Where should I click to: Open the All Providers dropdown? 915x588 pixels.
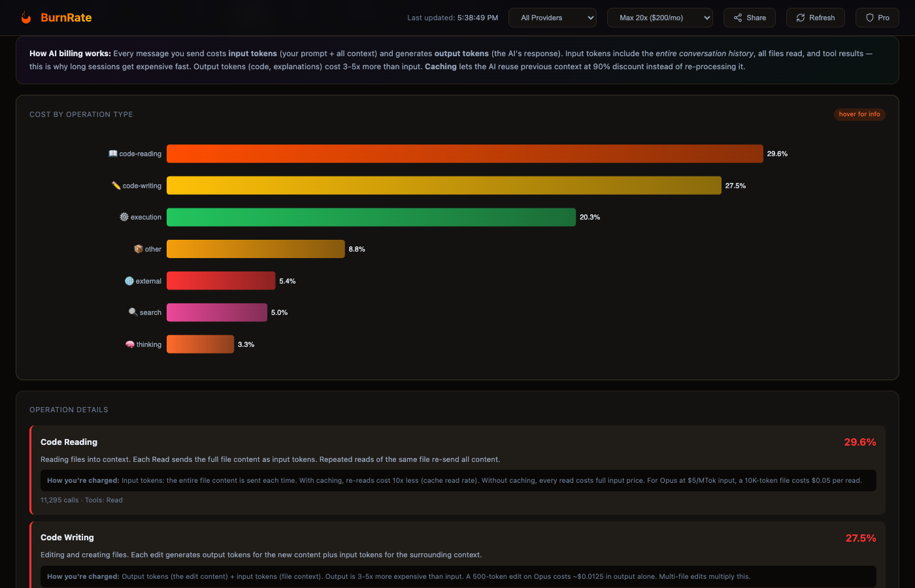coord(552,18)
